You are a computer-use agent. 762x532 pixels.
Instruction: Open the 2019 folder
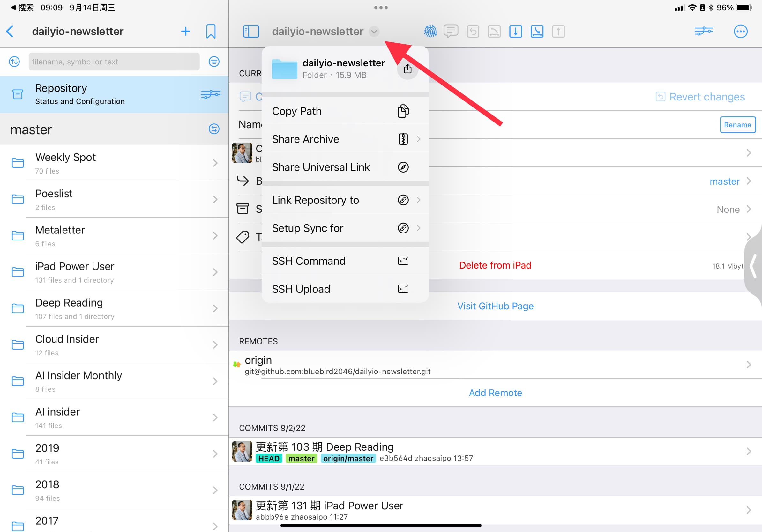[x=114, y=454]
